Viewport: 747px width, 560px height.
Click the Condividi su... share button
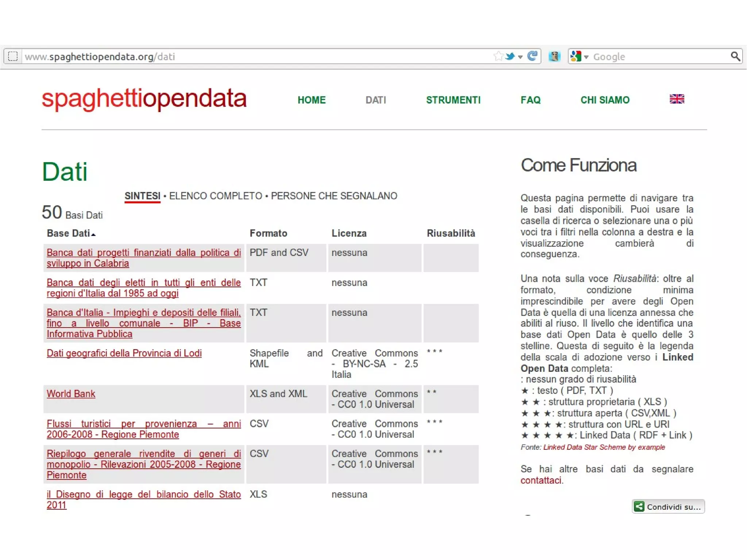[668, 507]
